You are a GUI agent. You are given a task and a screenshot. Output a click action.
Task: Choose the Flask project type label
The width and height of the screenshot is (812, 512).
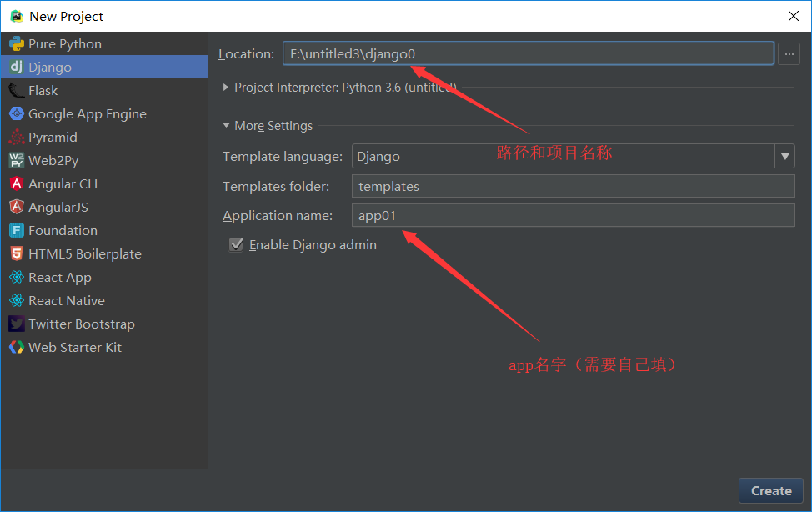pyautogui.click(x=43, y=91)
